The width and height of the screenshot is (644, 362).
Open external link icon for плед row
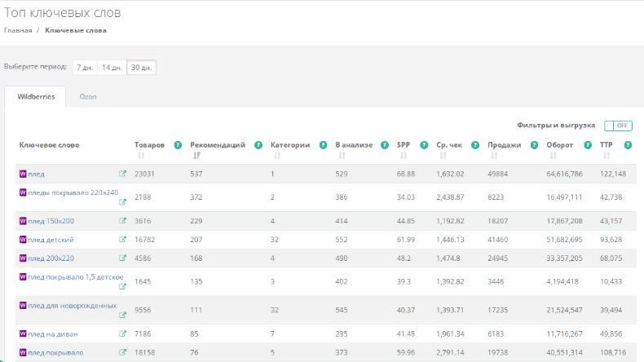click(x=123, y=174)
